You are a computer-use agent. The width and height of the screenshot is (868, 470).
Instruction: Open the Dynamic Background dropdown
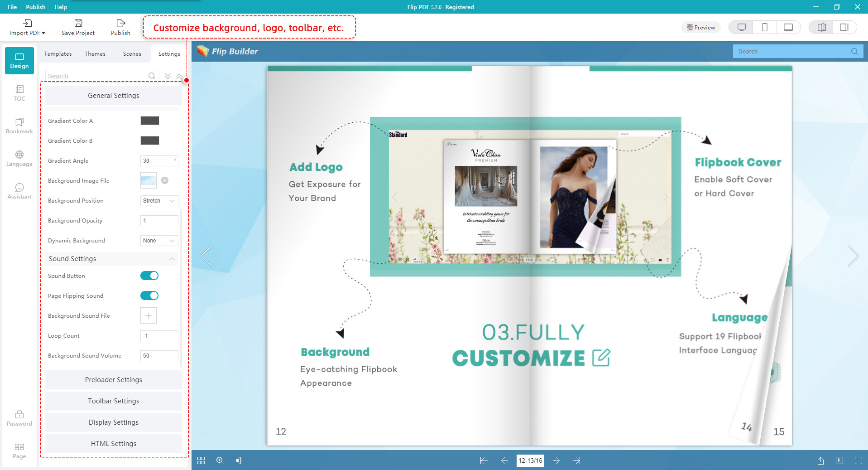click(159, 240)
